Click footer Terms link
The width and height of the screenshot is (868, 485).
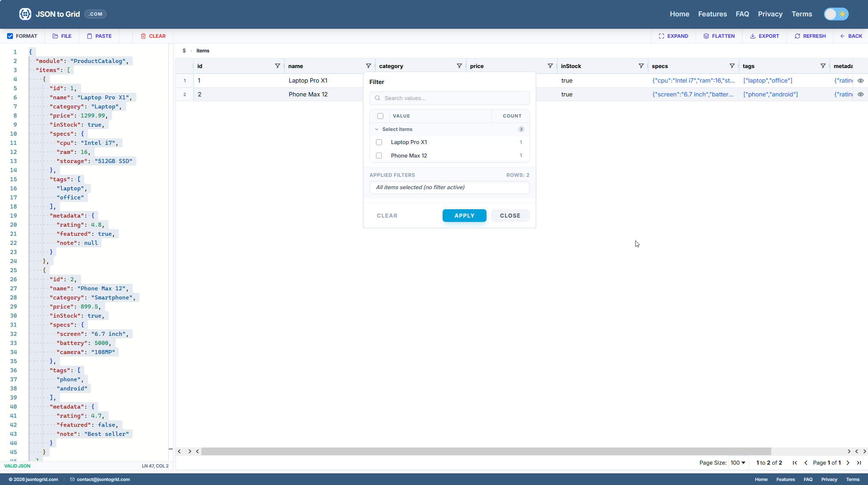(853, 479)
